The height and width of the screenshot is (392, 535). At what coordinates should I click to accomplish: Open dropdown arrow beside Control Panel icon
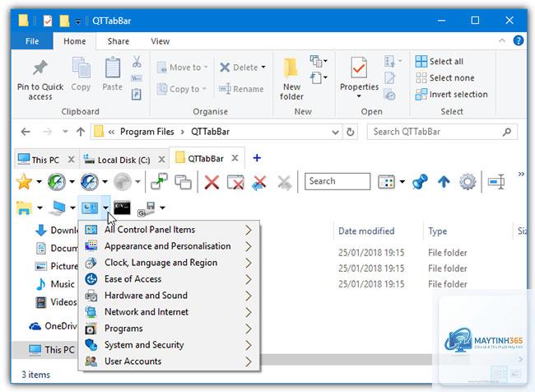click(105, 208)
